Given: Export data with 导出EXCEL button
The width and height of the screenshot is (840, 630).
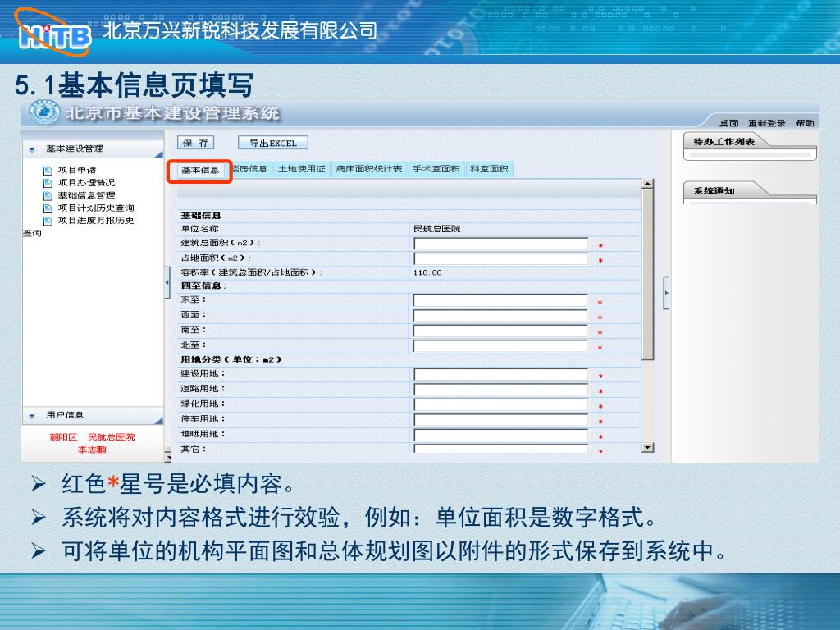Looking at the screenshot, I should tap(273, 143).
